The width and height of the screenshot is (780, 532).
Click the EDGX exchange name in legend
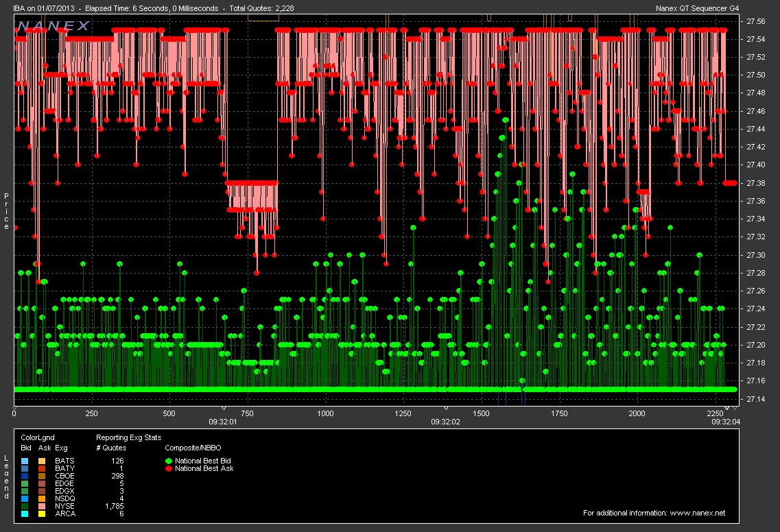(64, 491)
